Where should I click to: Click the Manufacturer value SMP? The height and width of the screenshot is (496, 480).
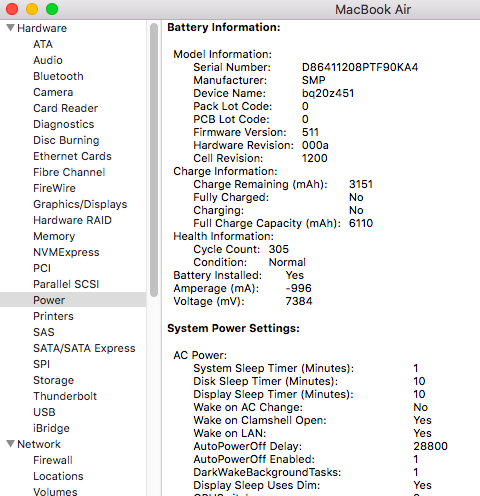[314, 80]
